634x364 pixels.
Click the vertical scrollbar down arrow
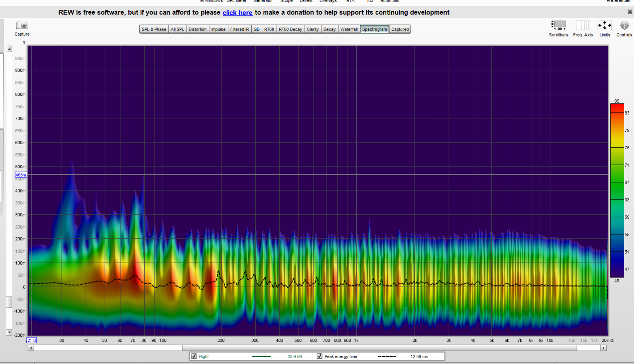tap(9, 332)
